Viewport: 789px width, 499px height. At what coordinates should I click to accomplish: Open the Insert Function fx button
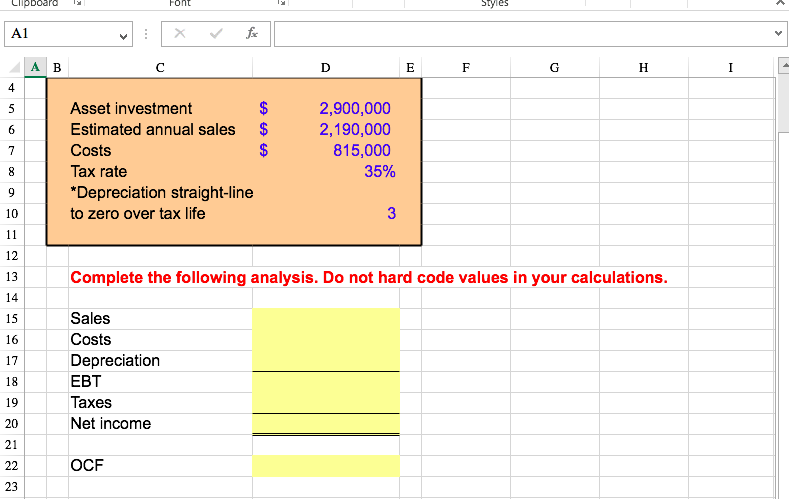[252, 34]
